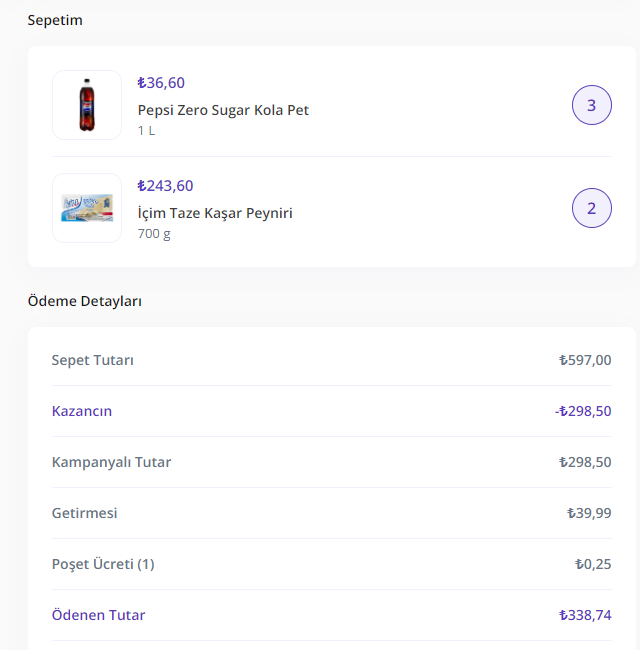Click the Ödeme Detayları heading
The width and height of the screenshot is (640, 650).
click(85, 301)
